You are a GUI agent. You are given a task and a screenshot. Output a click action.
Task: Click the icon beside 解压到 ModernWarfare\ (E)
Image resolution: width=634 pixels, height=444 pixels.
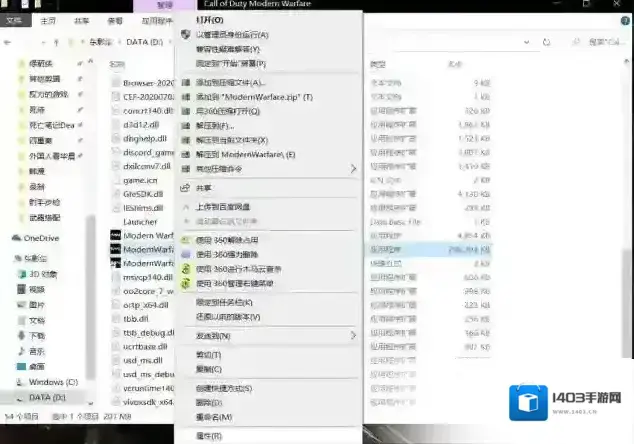click(x=186, y=154)
